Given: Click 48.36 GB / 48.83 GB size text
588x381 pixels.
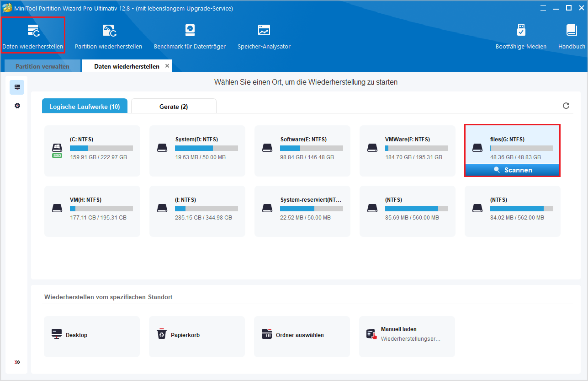Looking at the screenshot, I should point(515,157).
